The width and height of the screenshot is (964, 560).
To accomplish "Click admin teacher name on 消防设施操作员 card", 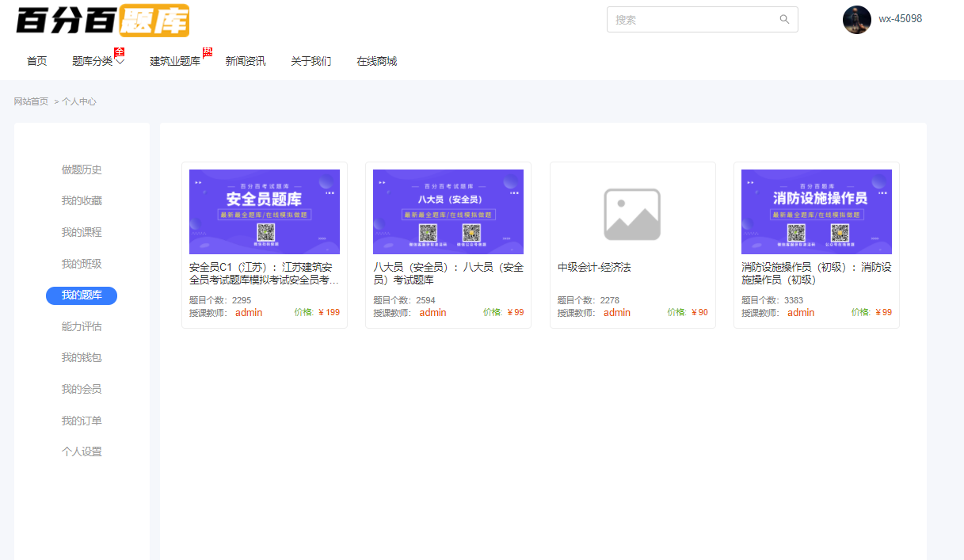I will click(x=801, y=313).
